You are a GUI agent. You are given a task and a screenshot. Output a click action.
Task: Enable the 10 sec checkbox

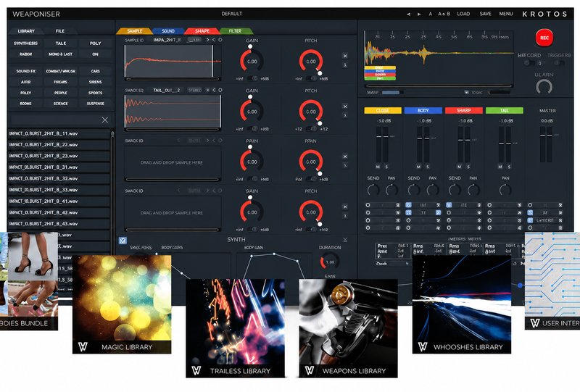click(466, 93)
